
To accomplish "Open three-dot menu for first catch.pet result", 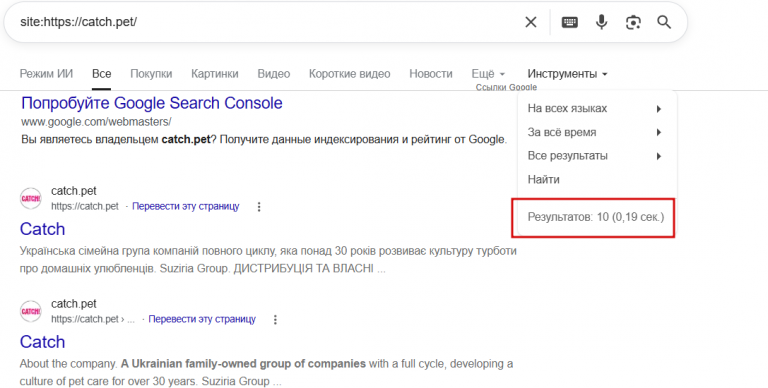I will click(259, 207).
